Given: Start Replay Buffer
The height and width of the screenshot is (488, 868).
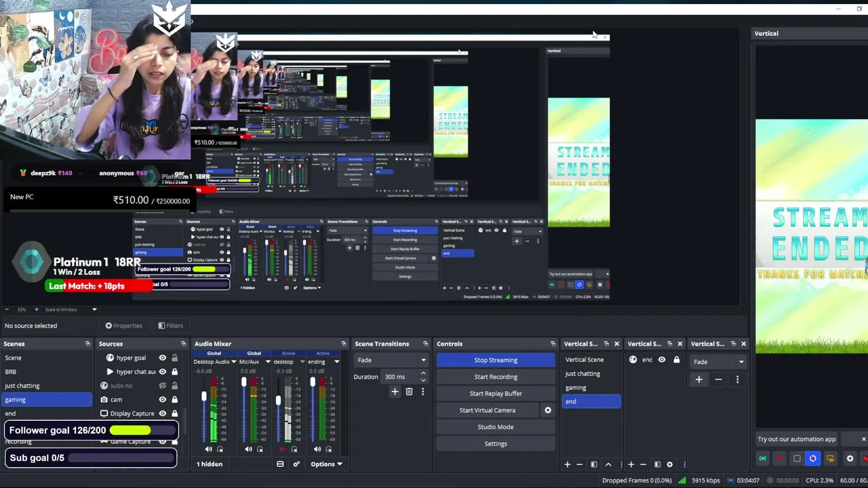Looking at the screenshot, I should pos(496,394).
